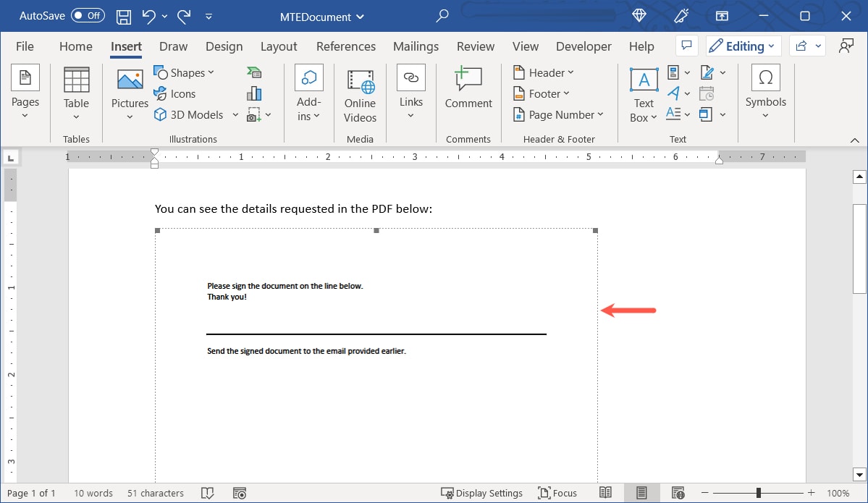Insert the Date and Time
Screen dimensions: 868x503
point(707,93)
